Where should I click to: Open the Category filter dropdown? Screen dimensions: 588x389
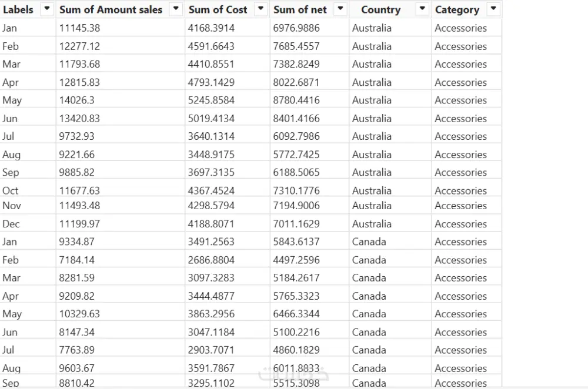(x=493, y=9)
